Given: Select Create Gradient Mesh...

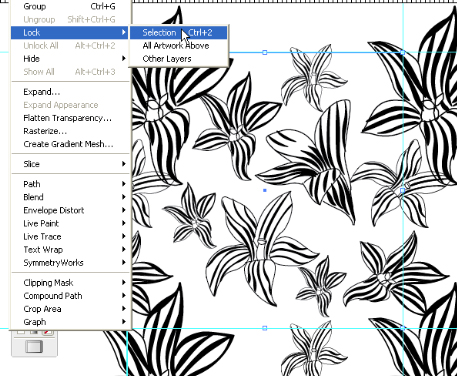Looking at the screenshot, I should click(x=70, y=144).
